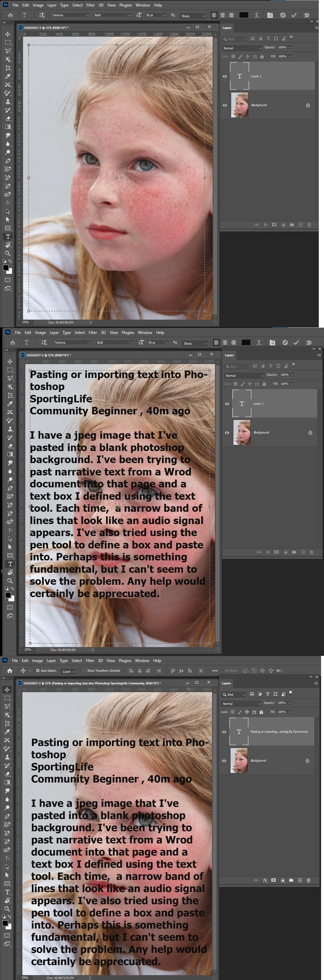Toggle Background layer visibility in the middle Layers panel
Viewport: 324px width, 980px height.
coord(227,433)
